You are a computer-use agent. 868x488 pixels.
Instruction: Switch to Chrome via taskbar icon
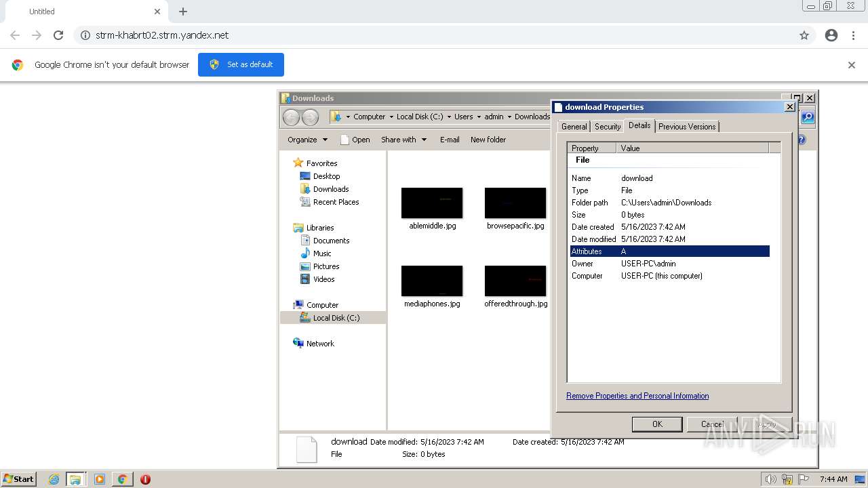[x=123, y=479]
